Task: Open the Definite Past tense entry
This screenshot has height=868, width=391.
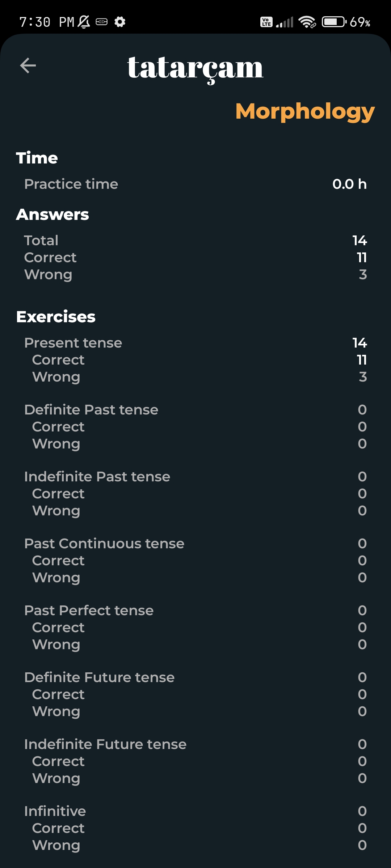Action: point(91,410)
